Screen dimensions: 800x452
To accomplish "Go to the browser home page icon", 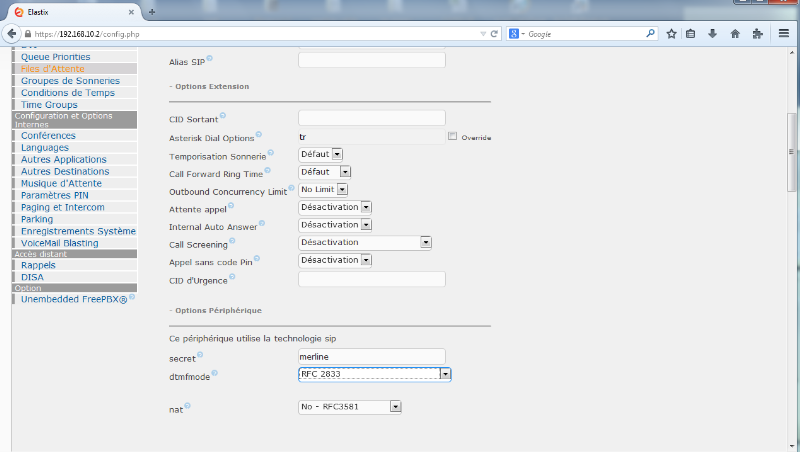I will (735, 33).
